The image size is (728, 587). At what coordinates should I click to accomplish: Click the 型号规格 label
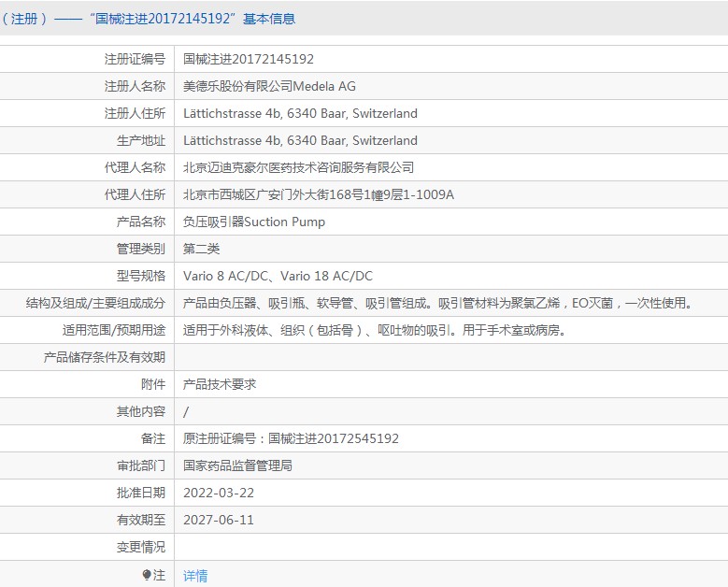tap(141, 276)
